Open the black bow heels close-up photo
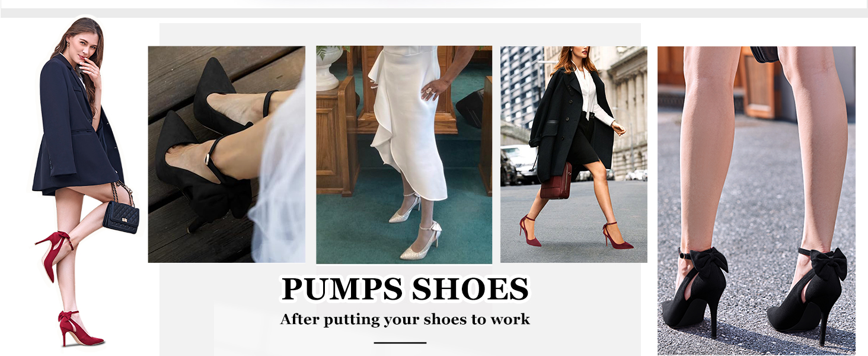The width and height of the screenshot is (868, 356). 757,201
